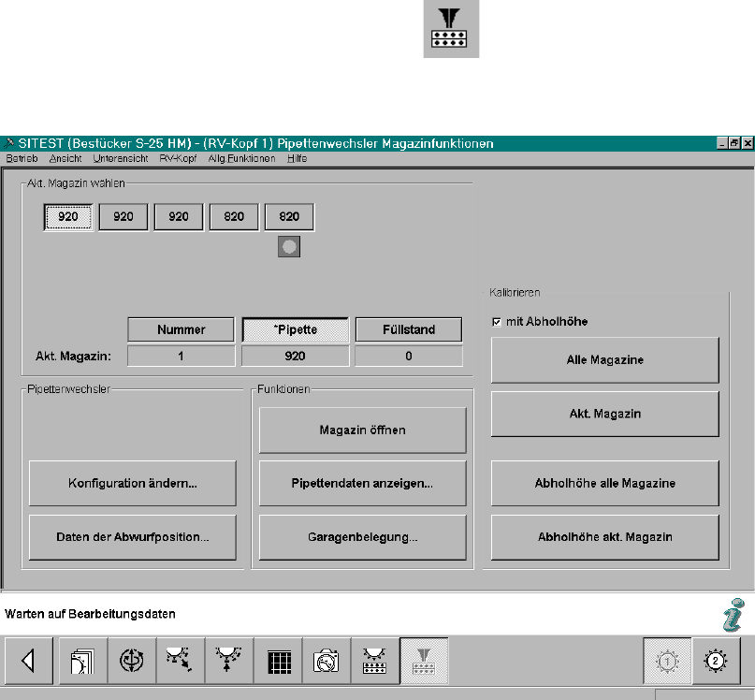Open the Ansicht menu
Screen dimensions: 755x700
coord(65,158)
